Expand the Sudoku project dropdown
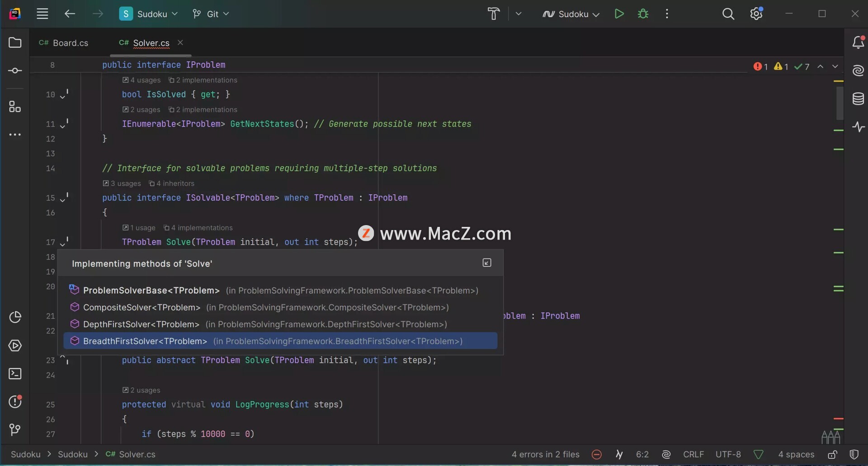868x466 pixels. click(149, 14)
